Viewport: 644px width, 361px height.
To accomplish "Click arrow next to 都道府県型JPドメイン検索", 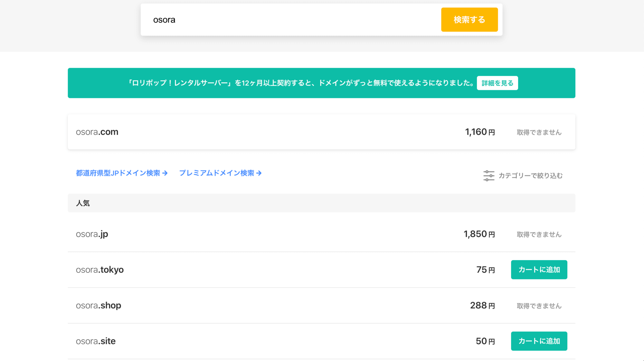I will click(165, 173).
